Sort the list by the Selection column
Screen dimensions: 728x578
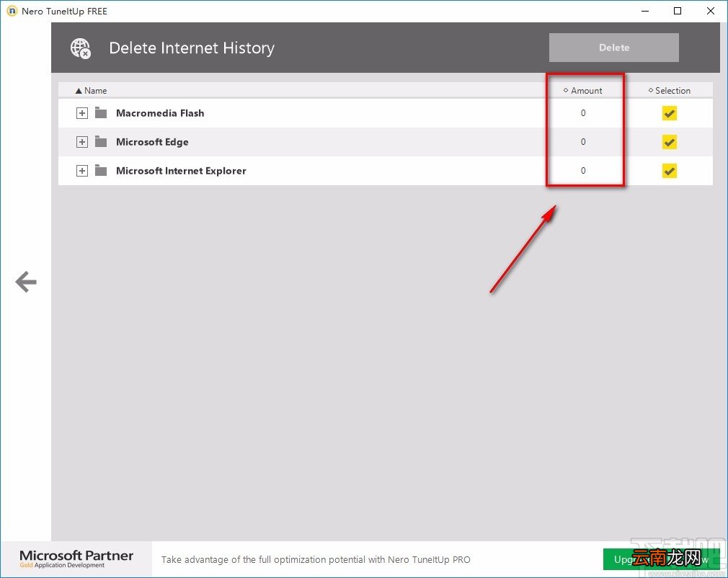click(x=669, y=91)
